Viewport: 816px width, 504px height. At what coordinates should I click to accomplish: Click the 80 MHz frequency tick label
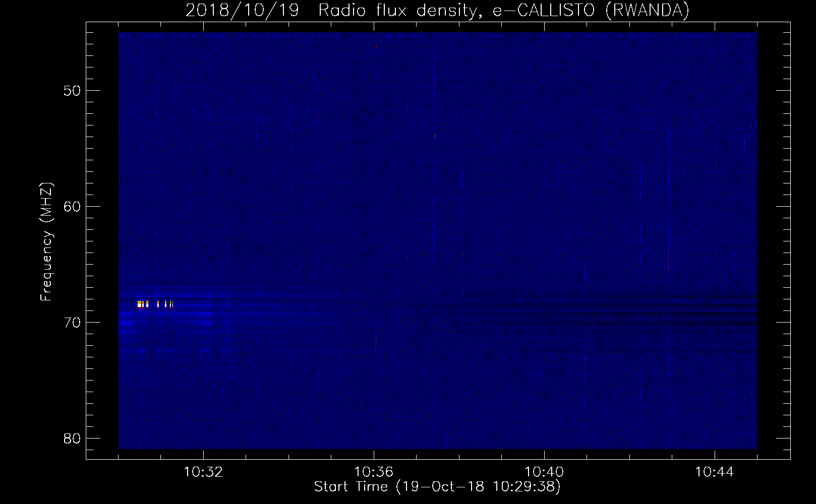[72, 438]
